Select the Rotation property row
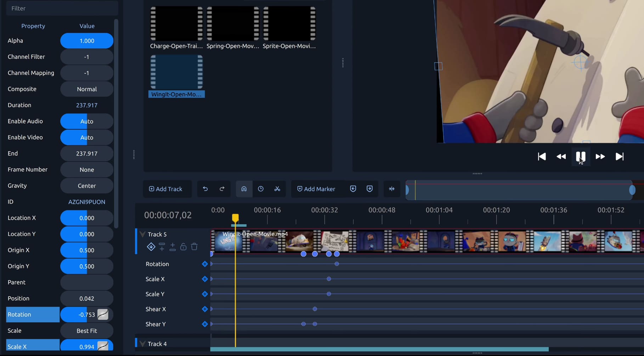Screen dimensions: 644x356 click(x=32, y=314)
